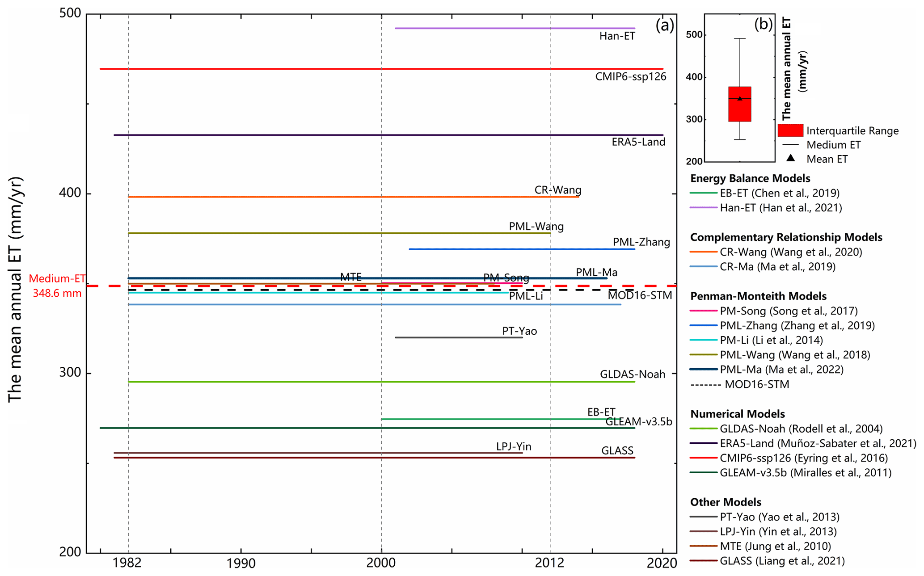
Task: Click the PT-Yao line label in chart
Action: 519,331
